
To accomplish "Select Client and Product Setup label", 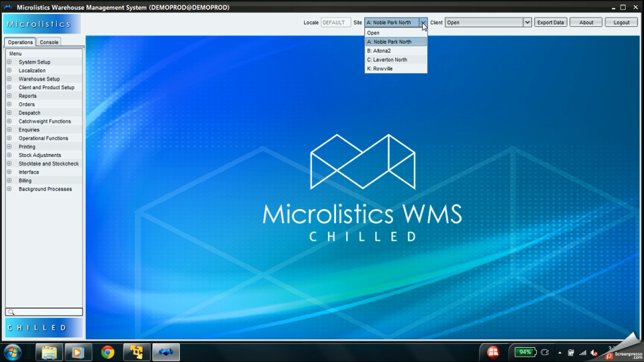I will coord(46,87).
